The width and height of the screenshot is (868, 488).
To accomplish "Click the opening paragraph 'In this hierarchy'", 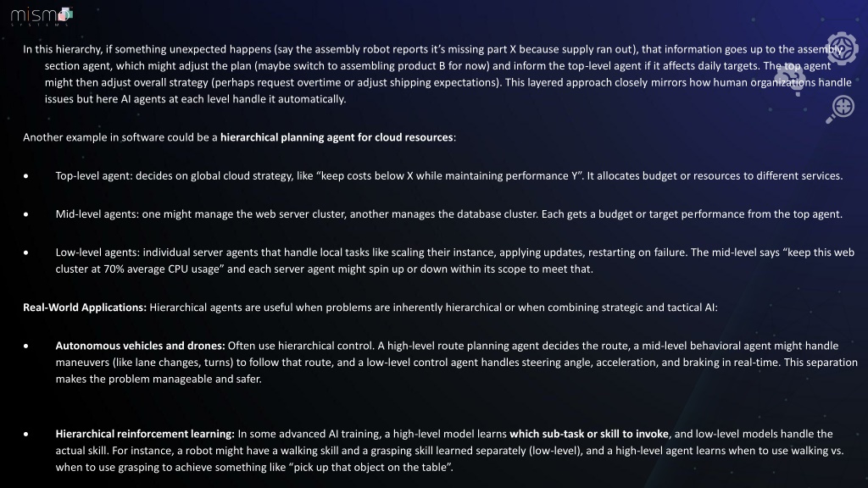I will (x=437, y=75).
